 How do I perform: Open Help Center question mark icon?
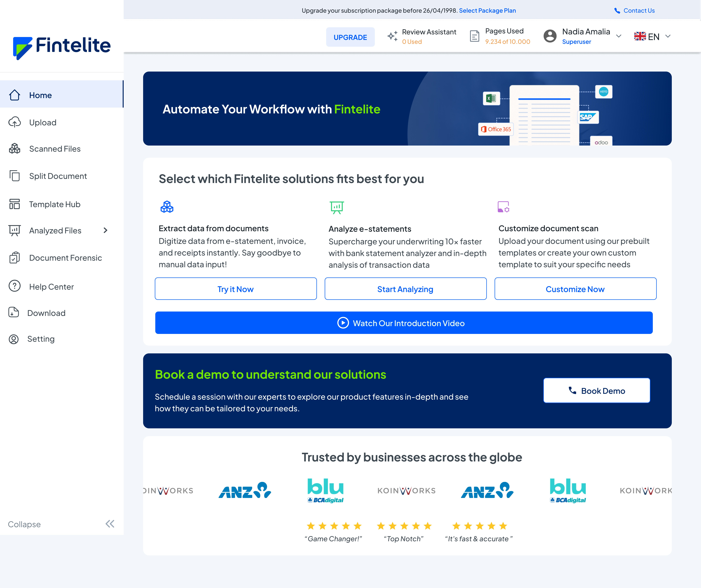(14, 286)
